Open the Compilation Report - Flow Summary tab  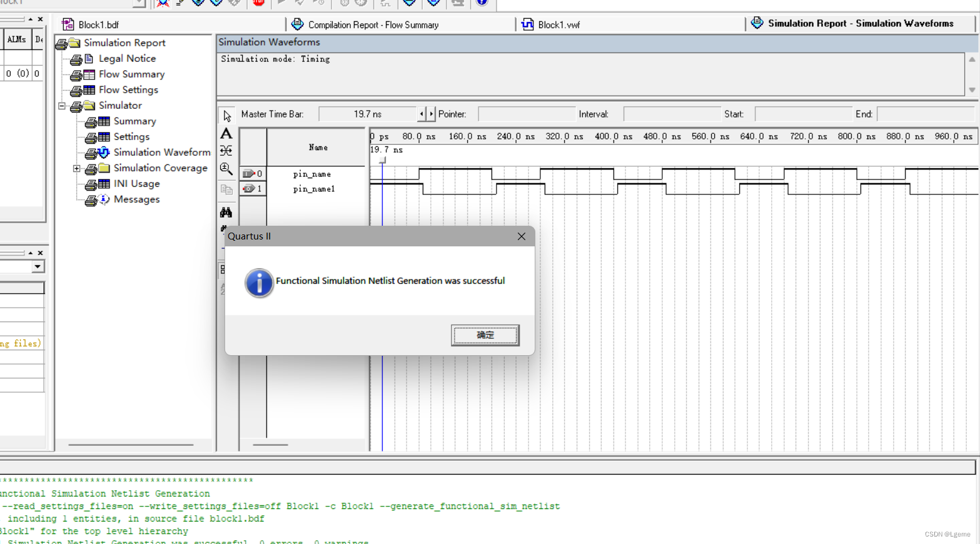pos(371,24)
